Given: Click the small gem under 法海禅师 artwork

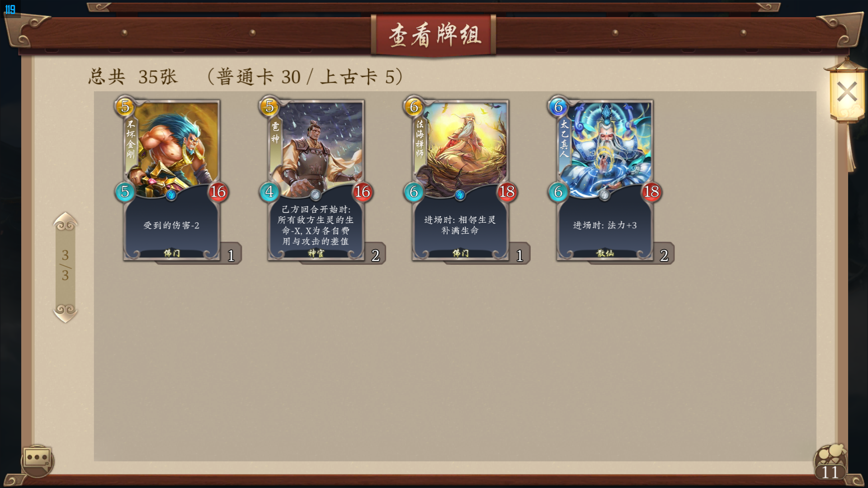Looking at the screenshot, I should tap(460, 195).
